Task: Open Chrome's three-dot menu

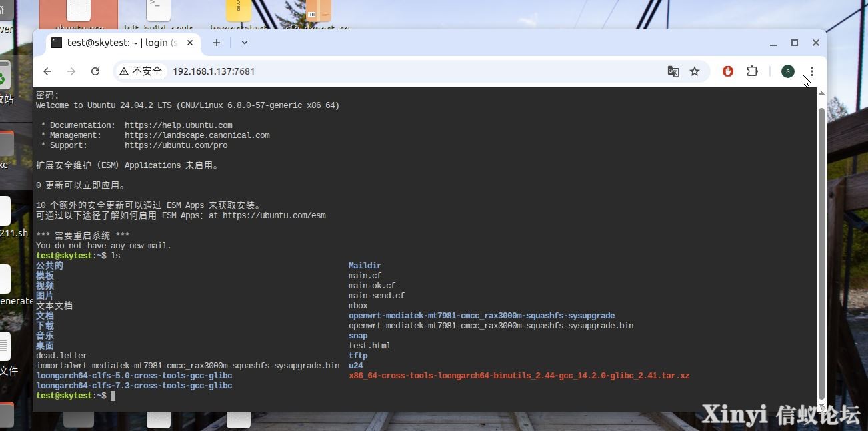Action: point(811,71)
